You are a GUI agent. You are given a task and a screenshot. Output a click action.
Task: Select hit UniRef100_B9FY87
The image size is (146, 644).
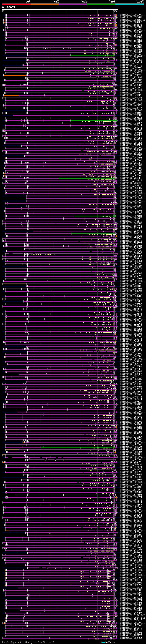[131, 17]
